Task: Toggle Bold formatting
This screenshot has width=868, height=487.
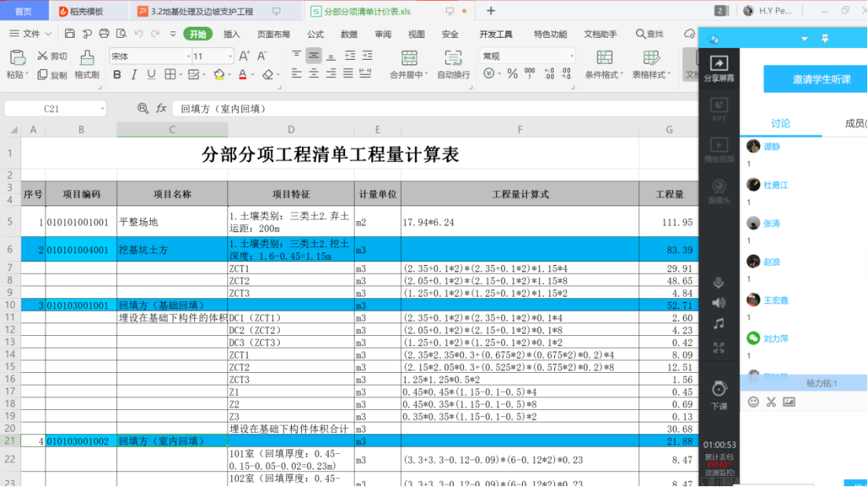Action: point(117,75)
